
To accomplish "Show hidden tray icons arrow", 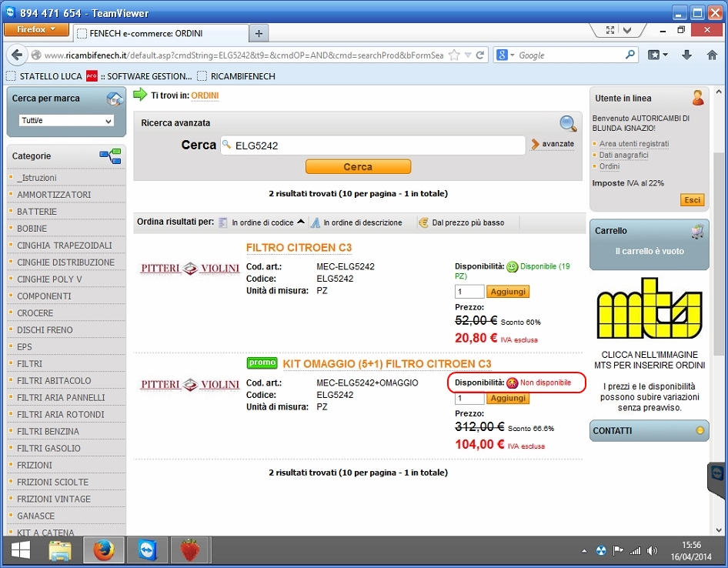I will click(x=584, y=551).
